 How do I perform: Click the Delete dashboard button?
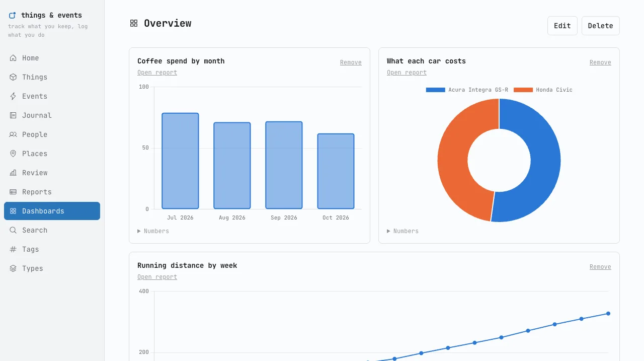click(x=600, y=26)
